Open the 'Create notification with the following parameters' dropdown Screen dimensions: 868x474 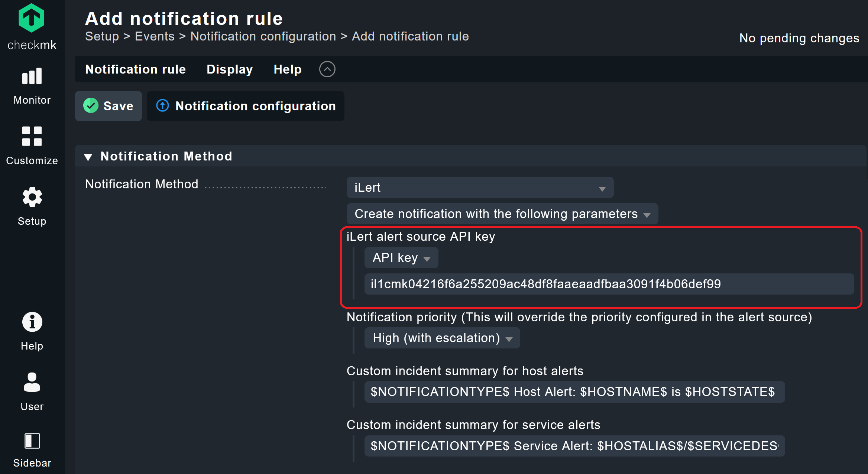(x=502, y=214)
